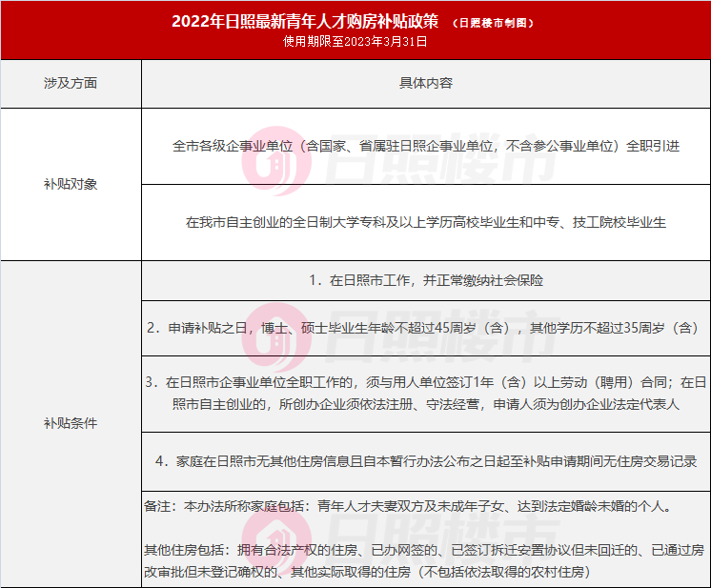Click condition 1 about 正常缴纳社会保险

point(425,280)
